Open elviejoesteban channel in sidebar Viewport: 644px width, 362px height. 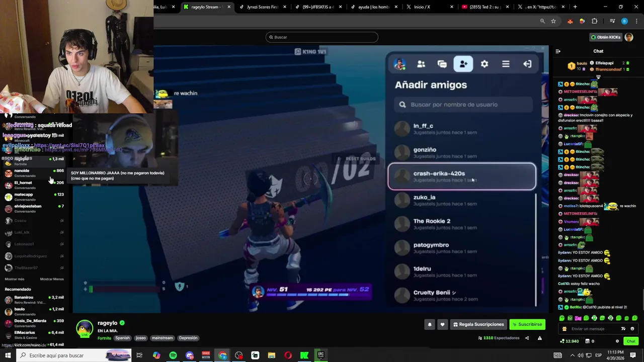click(x=34, y=208)
